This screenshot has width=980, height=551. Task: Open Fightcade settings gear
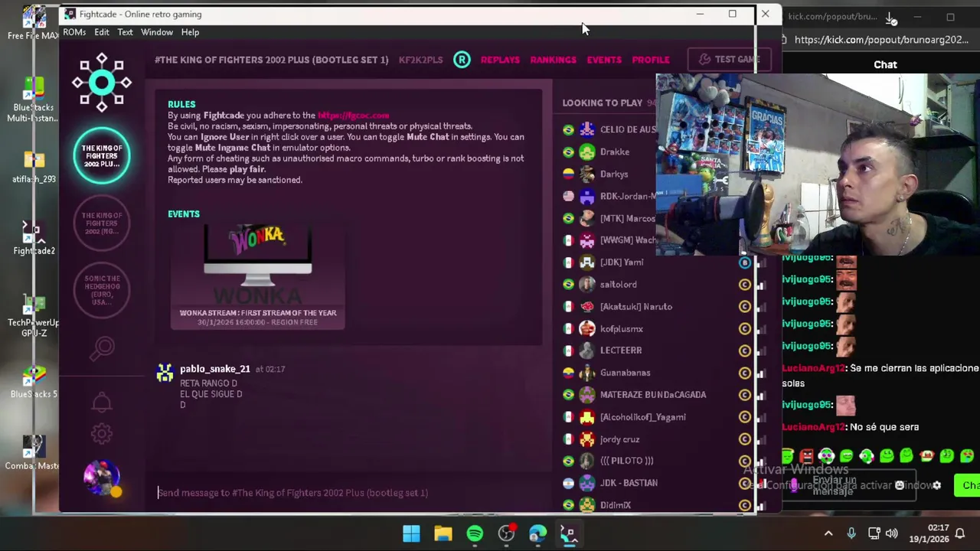[x=101, y=433]
